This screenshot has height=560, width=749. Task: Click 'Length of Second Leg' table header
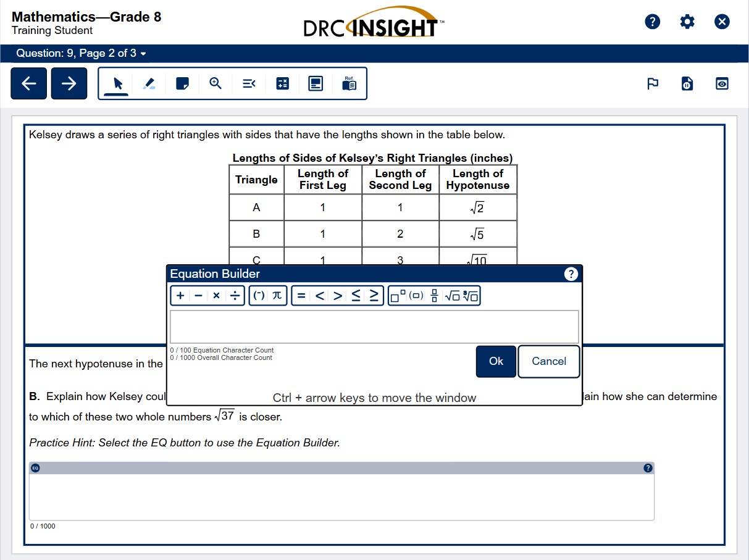pos(400,180)
